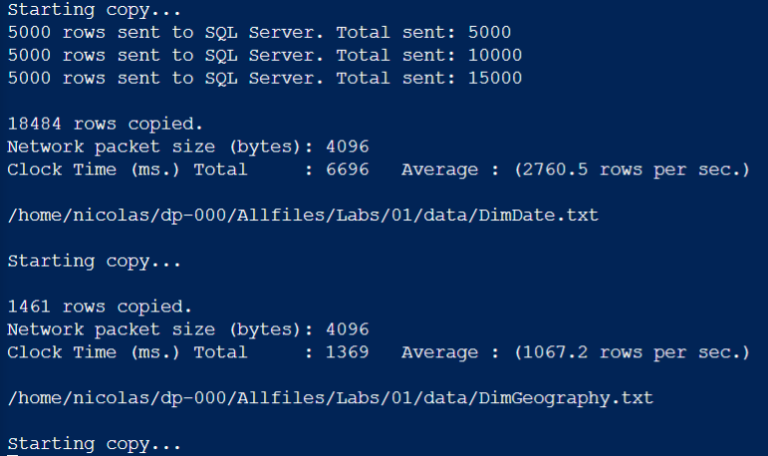Screen dimensions: 768x456
Task: Click the DimDate.txt file path
Action: pyautogui.click(x=302, y=215)
